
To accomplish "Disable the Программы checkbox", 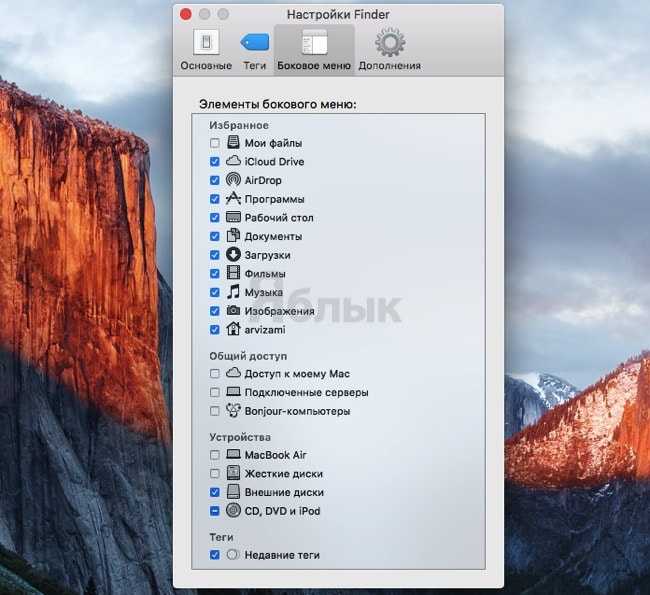I will tap(215, 199).
